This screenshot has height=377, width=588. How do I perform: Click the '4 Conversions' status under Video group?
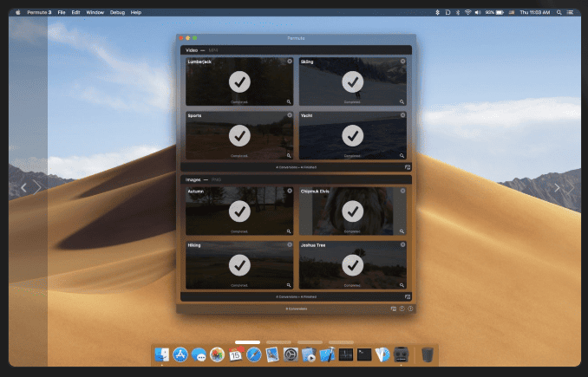pyautogui.click(x=297, y=167)
